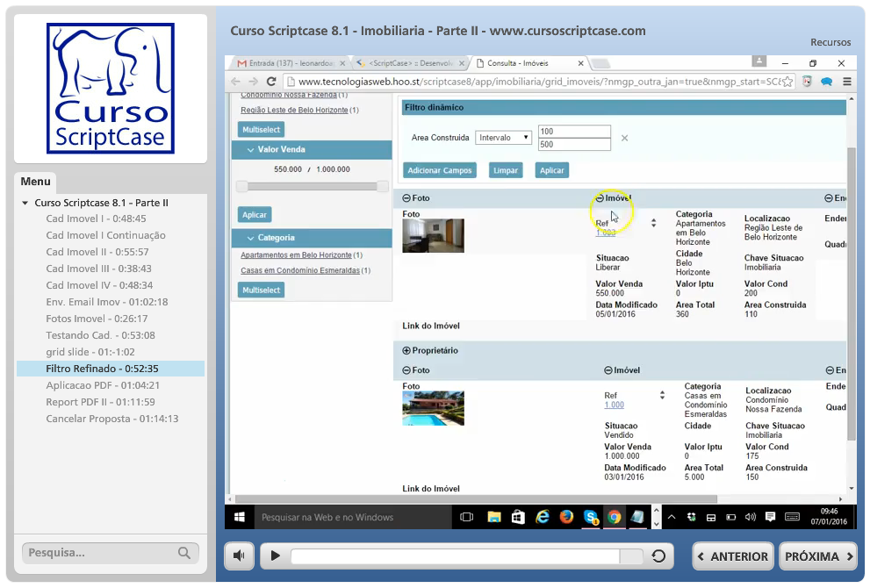Collapse Curso Scriptcase 8.1 - Parte II tree
This screenshot has width=870, height=588.
coord(25,203)
